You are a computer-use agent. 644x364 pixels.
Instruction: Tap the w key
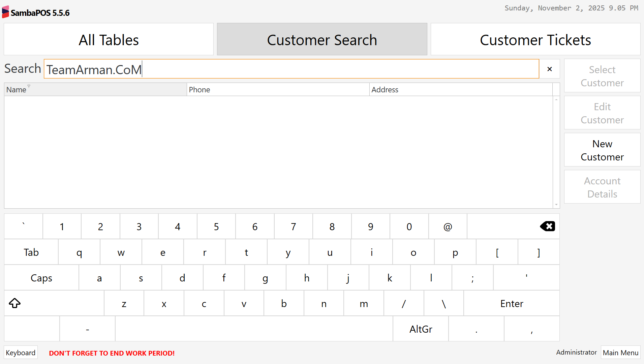pyautogui.click(x=121, y=252)
